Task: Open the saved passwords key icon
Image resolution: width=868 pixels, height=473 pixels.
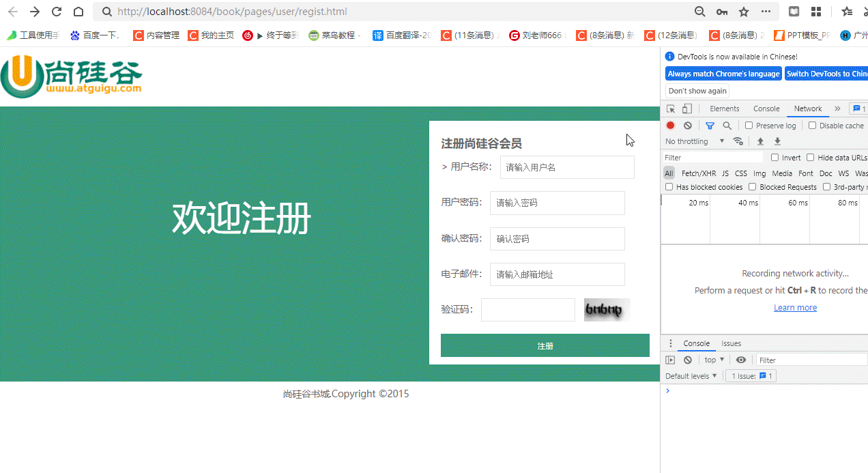Action: (722, 12)
